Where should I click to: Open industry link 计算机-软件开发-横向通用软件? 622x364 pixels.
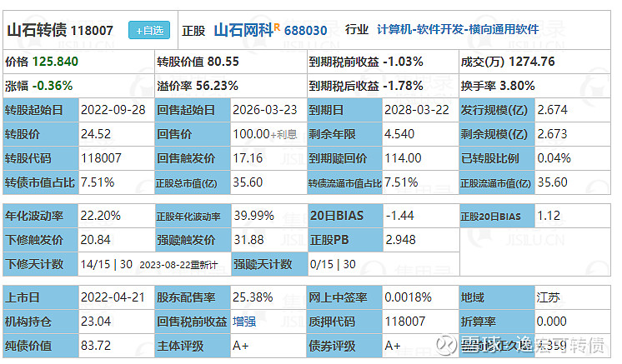[458, 29]
